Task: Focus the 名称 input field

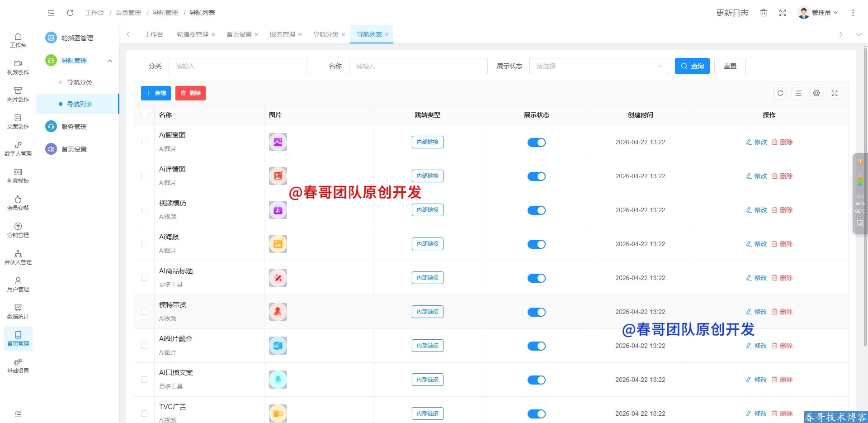Action: tap(418, 66)
